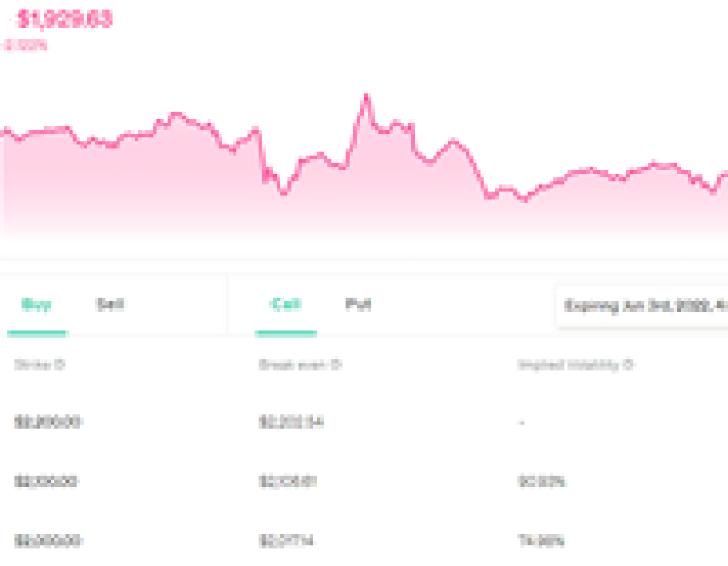Click the second row's implied volatility value

click(542, 481)
